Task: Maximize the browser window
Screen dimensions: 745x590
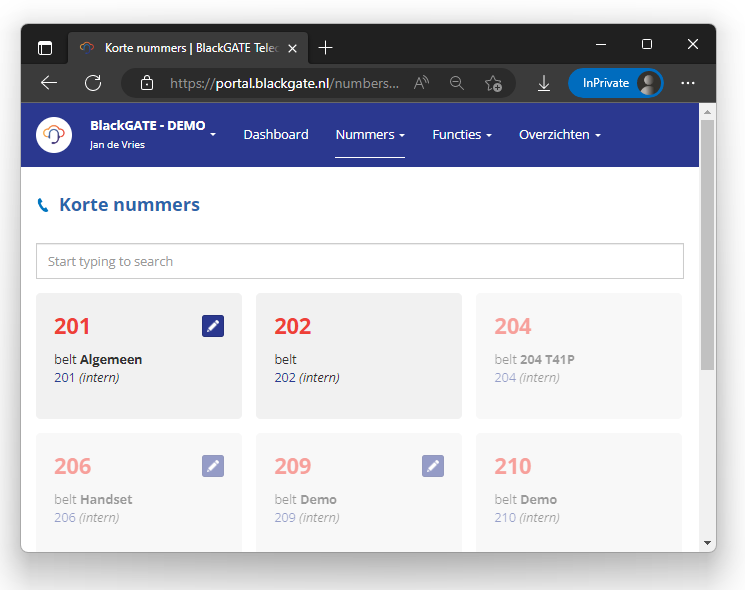Action: point(647,44)
